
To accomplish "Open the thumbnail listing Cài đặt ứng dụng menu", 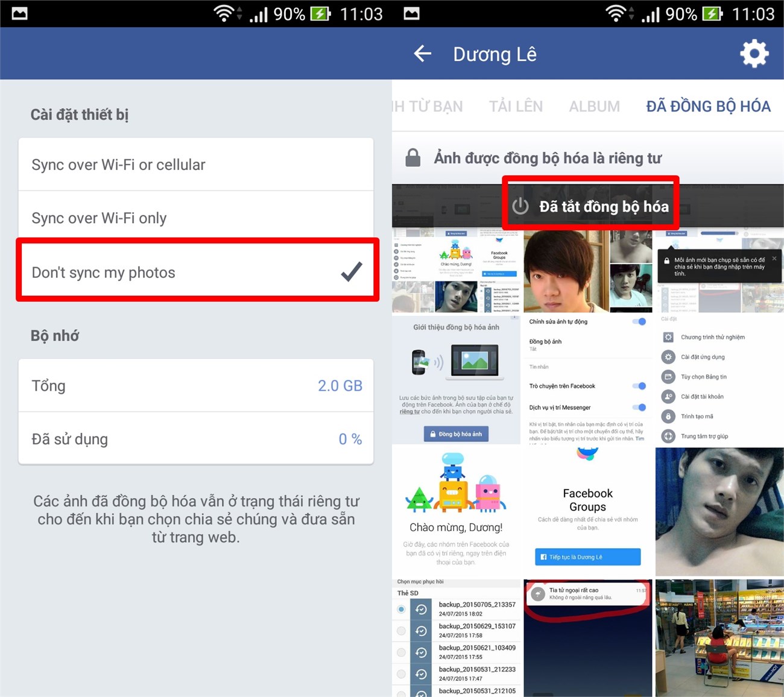I will coord(719,380).
